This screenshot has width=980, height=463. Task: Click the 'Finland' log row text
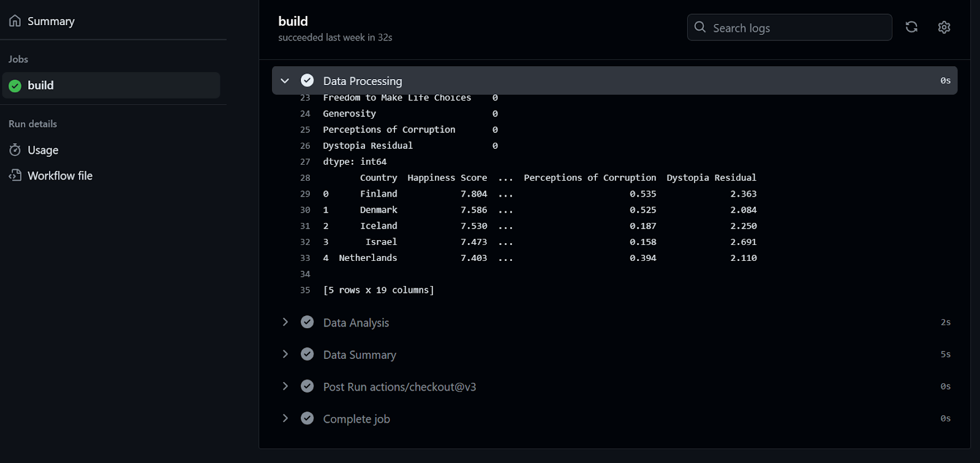tap(379, 194)
